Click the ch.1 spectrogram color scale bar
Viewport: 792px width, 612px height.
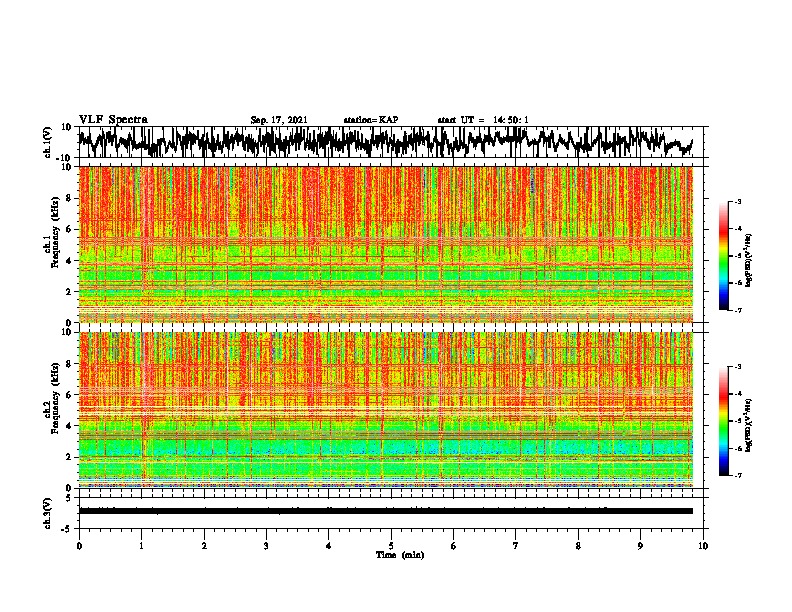(x=723, y=256)
